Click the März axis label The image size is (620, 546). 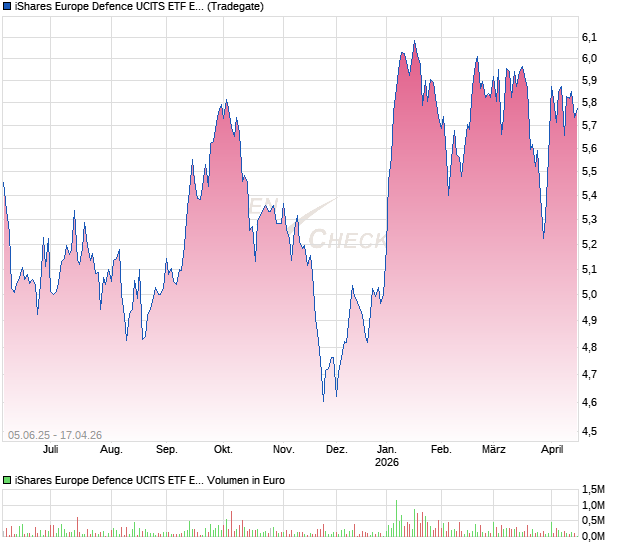pyautogui.click(x=494, y=450)
